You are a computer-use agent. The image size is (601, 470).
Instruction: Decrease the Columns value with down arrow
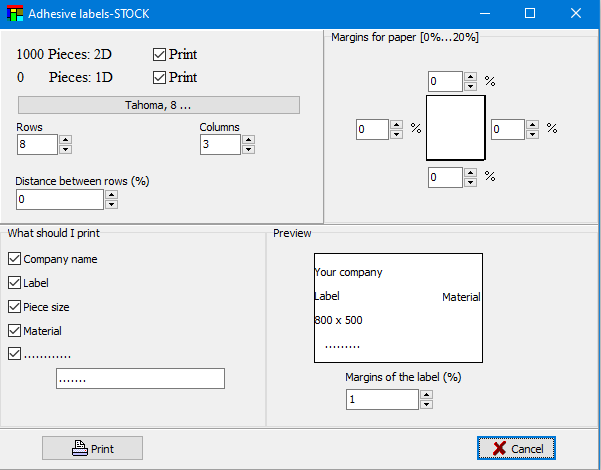248,150
